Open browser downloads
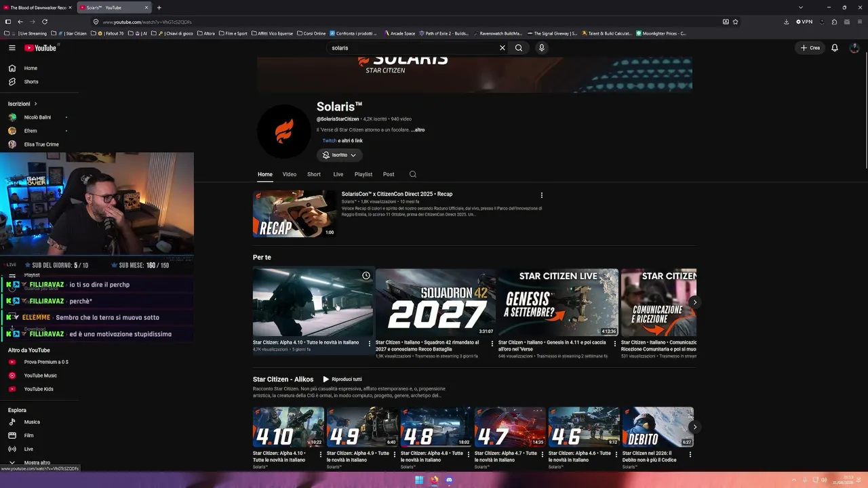The image size is (868, 488). point(786,22)
